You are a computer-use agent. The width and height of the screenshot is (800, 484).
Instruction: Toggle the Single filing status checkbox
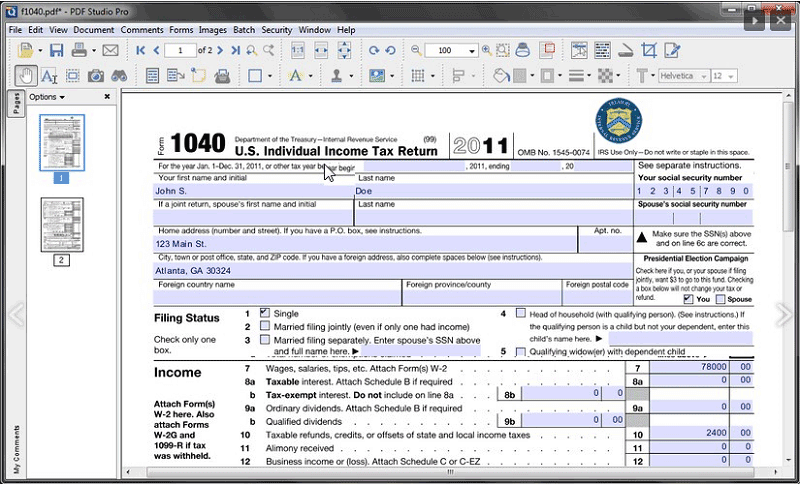(264, 313)
